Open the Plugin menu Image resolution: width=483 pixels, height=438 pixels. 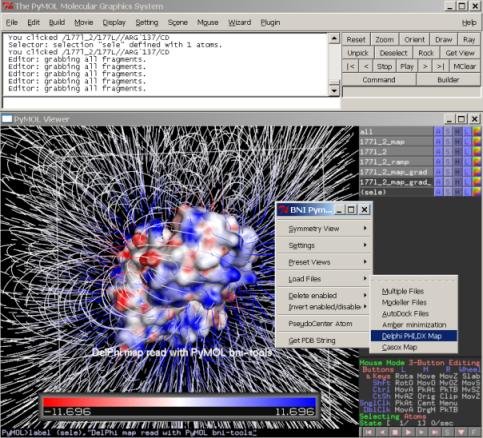pyautogui.click(x=270, y=22)
